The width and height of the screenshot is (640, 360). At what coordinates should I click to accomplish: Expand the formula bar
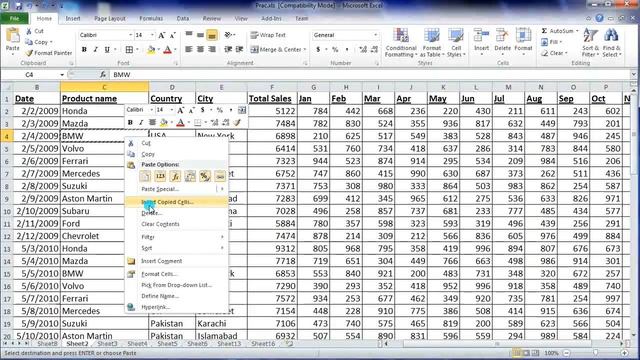pyautogui.click(x=633, y=75)
